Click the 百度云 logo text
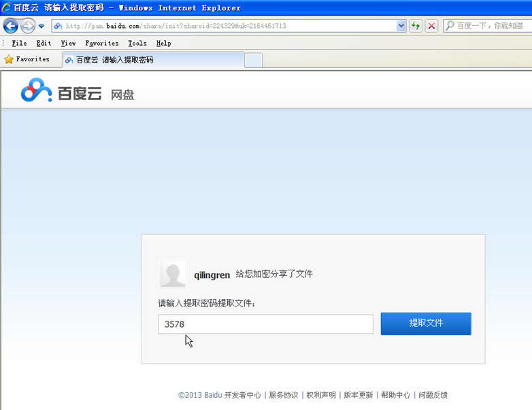The width and height of the screenshot is (532, 410). coord(80,93)
